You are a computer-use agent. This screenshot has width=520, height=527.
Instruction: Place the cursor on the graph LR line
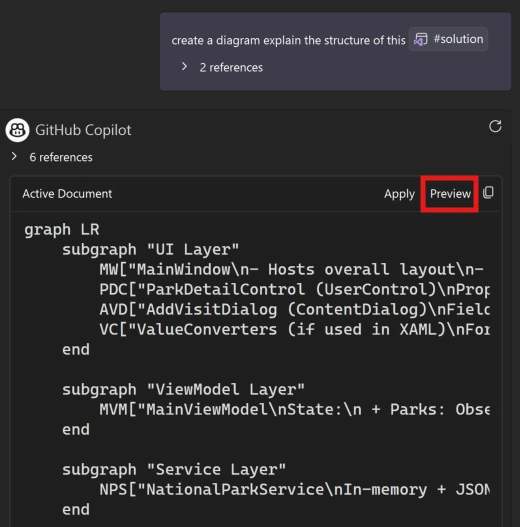62,230
